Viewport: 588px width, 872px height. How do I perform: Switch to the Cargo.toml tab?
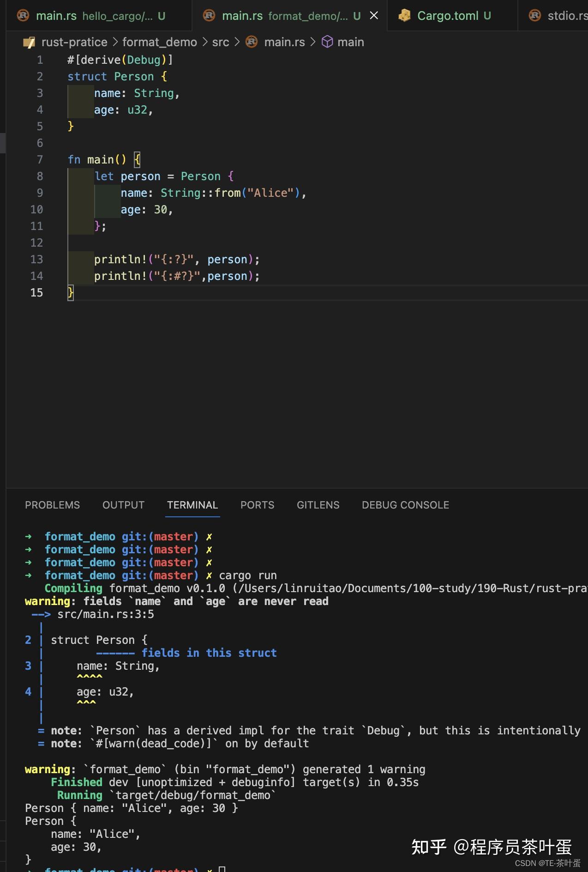point(453,16)
